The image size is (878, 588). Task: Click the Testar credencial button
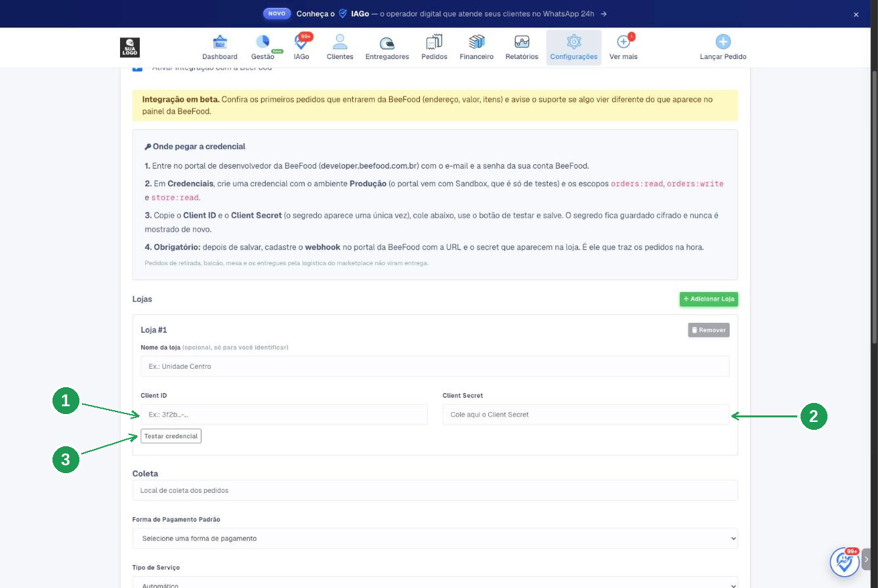tap(171, 436)
